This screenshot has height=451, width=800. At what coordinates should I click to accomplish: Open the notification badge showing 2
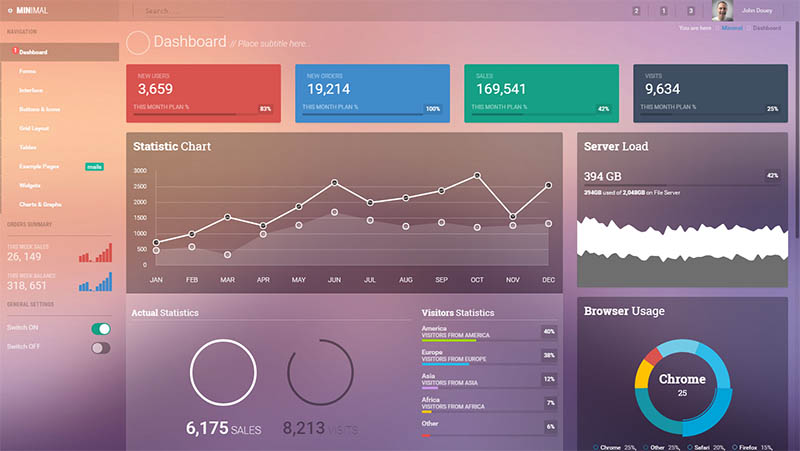click(x=636, y=11)
